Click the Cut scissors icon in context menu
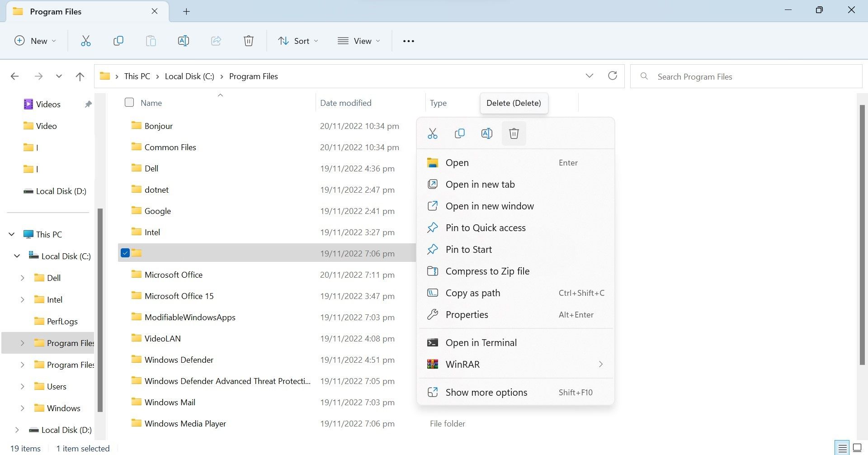Viewport: 868px width, 455px height. coord(433,133)
